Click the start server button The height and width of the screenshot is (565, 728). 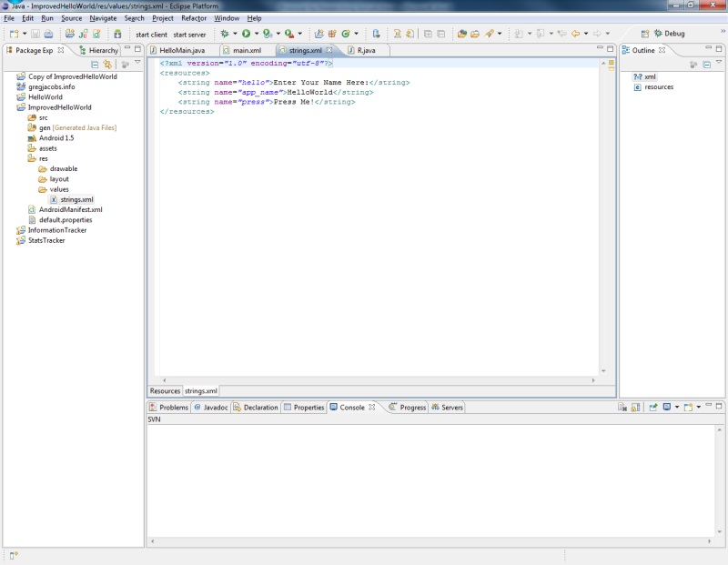click(x=189, y=34)
